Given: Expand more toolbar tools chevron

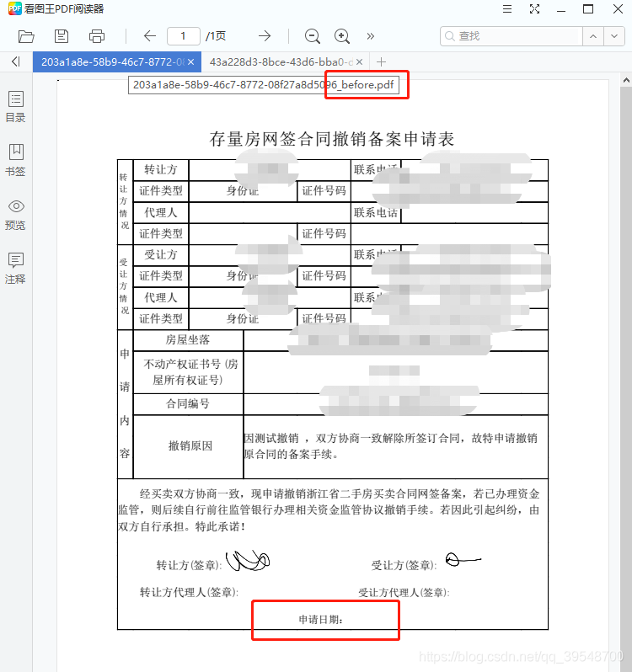Looking at the screenshot, I should [x=371, y=36].
